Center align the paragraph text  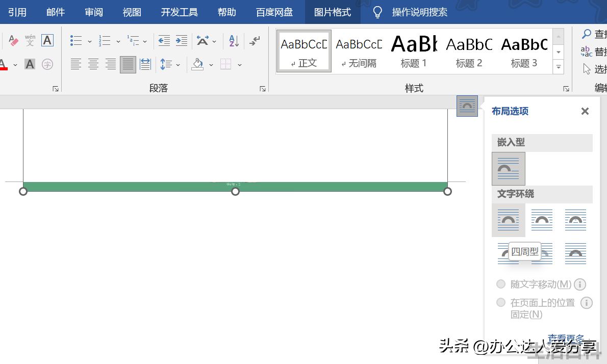(93, 64)
